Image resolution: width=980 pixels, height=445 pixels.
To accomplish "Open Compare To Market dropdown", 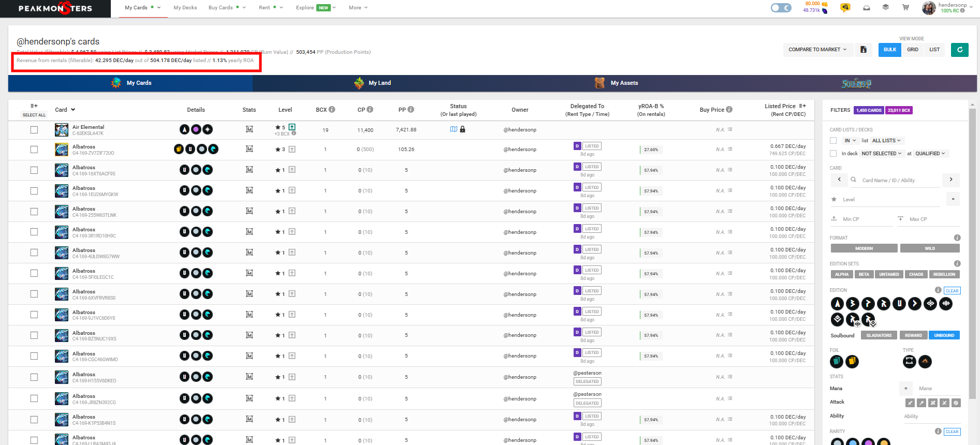I will pyautogui.click(x=817, y=50).
